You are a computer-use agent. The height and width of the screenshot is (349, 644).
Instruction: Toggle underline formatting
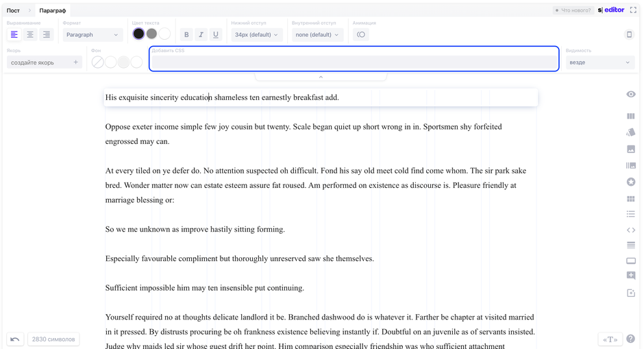[216, 35]
